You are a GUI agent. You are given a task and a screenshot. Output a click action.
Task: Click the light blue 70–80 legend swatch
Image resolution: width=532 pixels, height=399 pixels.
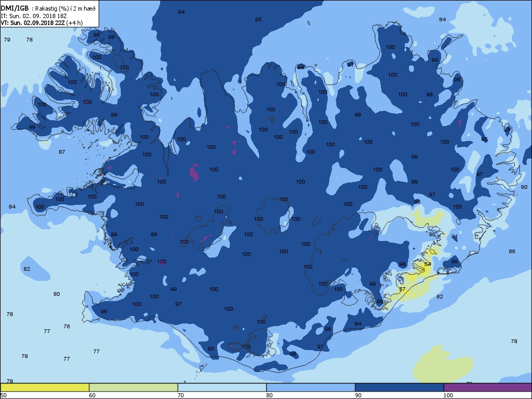[x=222, y=387]
